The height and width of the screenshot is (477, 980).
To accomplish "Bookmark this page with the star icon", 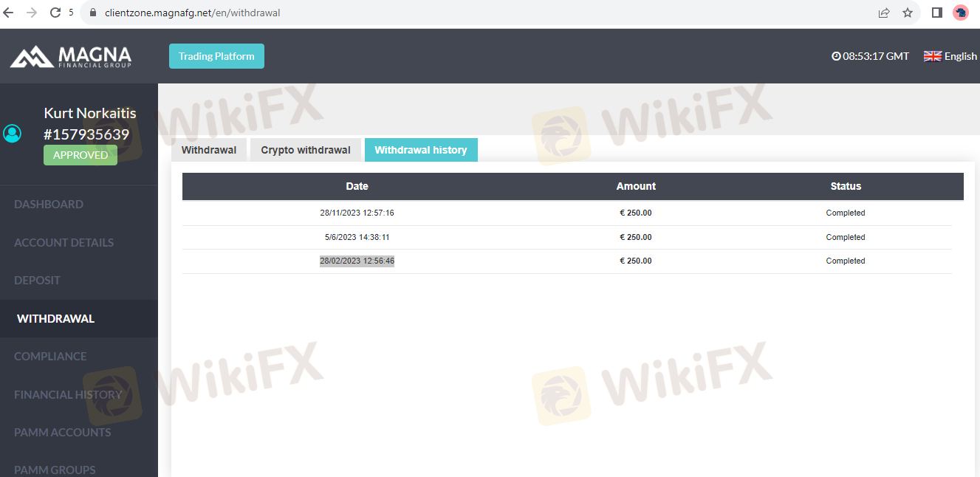I will click(908, 13).
